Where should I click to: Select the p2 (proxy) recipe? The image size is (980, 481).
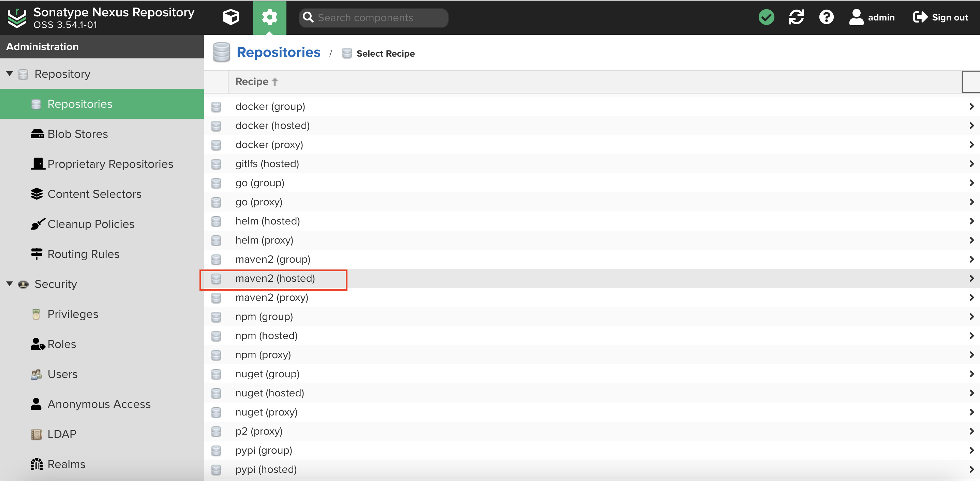pos(592,431)
